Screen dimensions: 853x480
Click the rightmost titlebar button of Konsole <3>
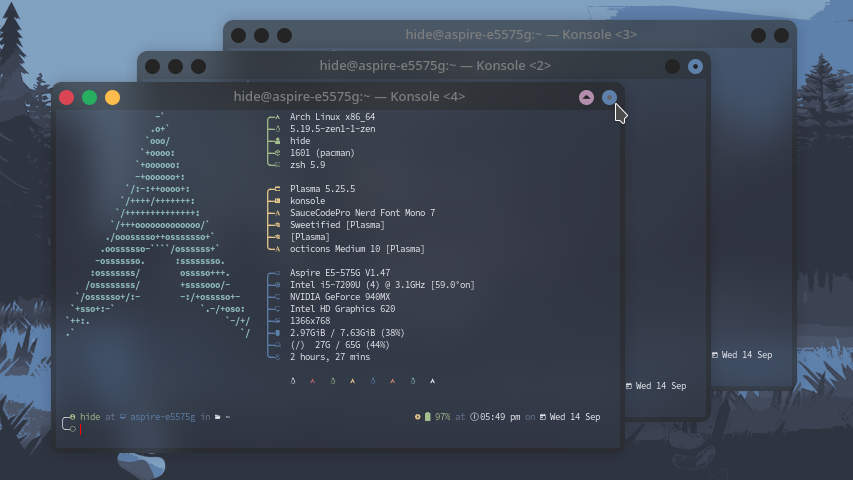[781, 35]
